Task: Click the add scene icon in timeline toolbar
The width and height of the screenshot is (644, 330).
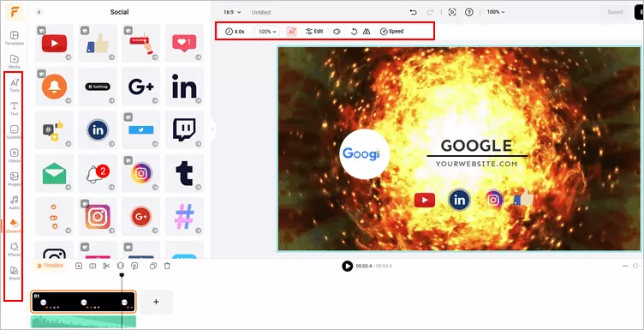Action: (x=79, y=266)
